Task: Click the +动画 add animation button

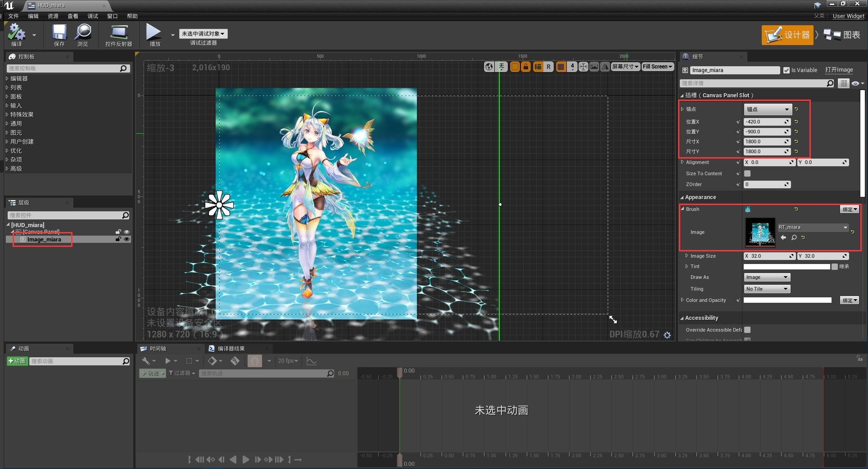Action: click(x=17, y=361)
